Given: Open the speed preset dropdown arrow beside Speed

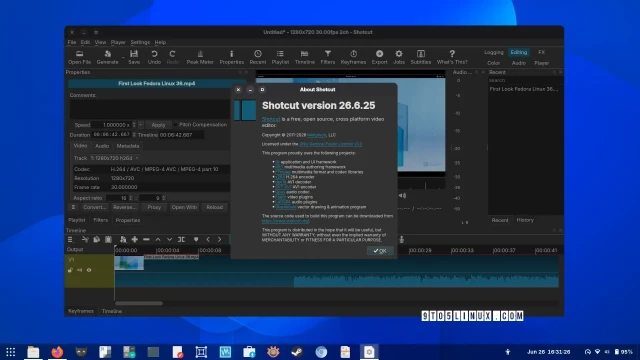Looking at the screenshot, I should coord(140,124).
